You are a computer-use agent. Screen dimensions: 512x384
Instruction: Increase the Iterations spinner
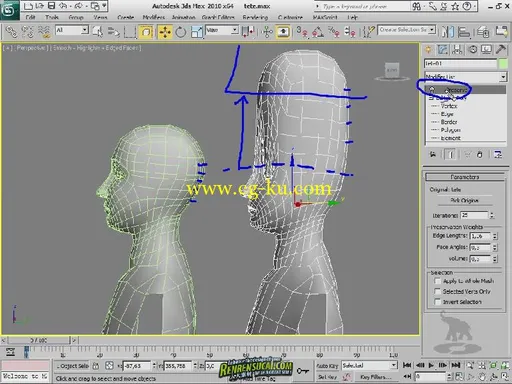492,213
